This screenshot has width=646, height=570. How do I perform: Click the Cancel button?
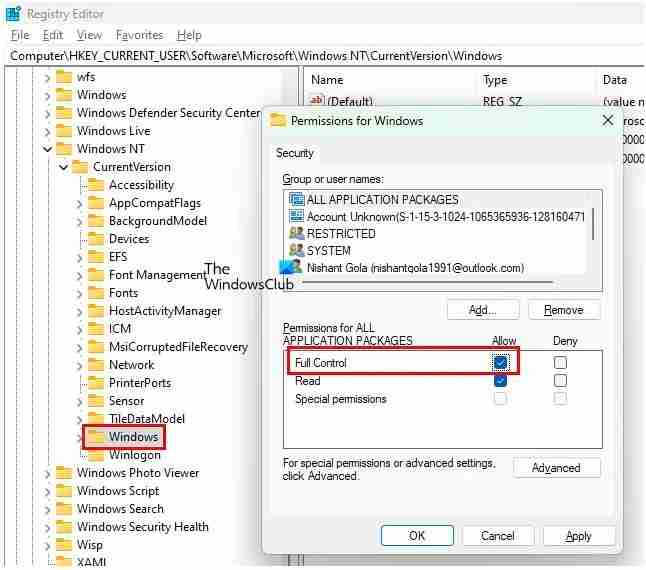coord(497,535)
